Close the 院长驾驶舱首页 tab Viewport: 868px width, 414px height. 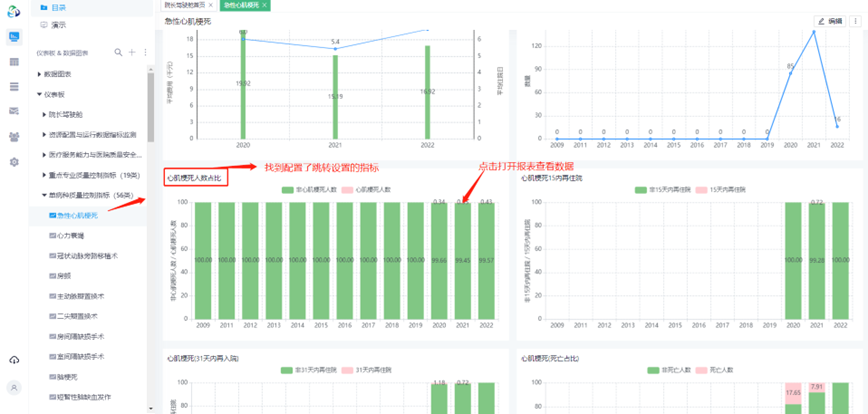(210, 4)
